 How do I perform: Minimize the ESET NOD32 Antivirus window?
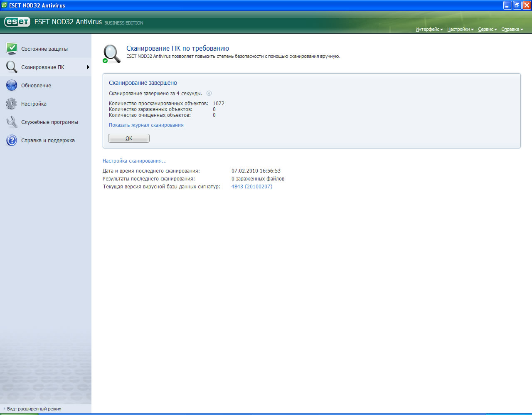tap(507, 5)
